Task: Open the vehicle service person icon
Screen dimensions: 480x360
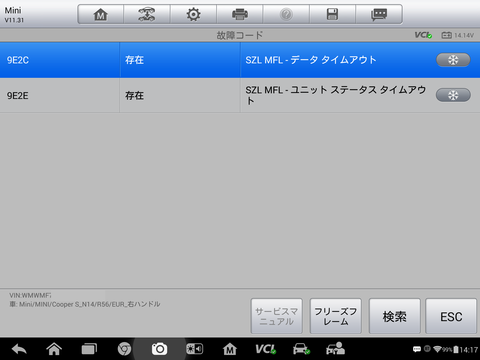Action: (x=335, y=349)
